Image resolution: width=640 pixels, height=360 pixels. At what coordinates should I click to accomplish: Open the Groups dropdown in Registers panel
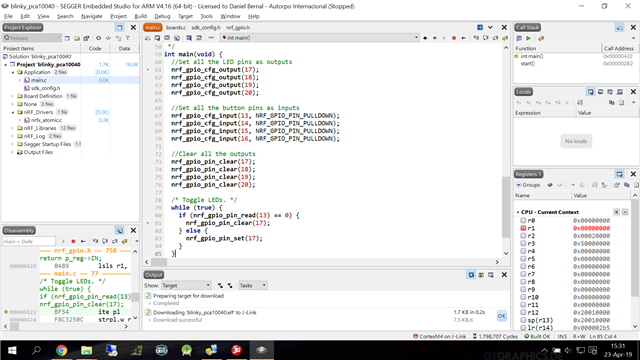[528, 185]
